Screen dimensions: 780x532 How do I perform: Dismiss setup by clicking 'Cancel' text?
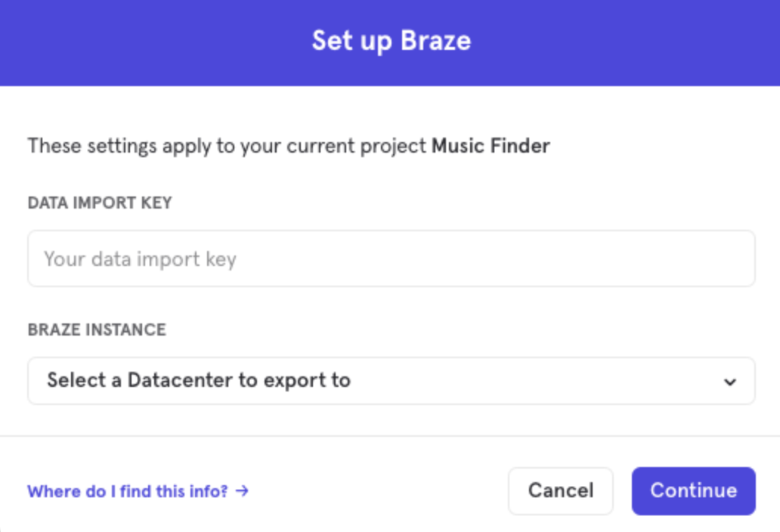point(560,490)
